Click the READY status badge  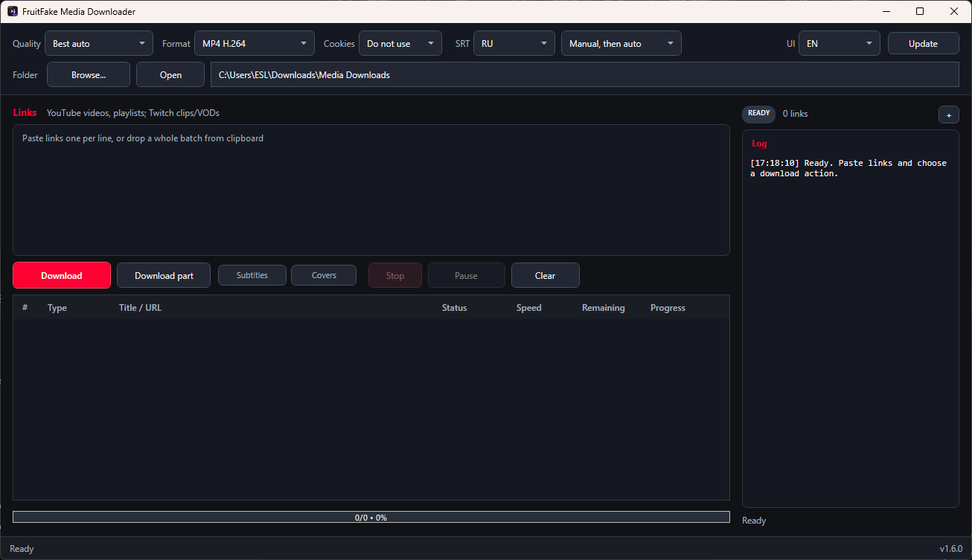pos(758,114)
